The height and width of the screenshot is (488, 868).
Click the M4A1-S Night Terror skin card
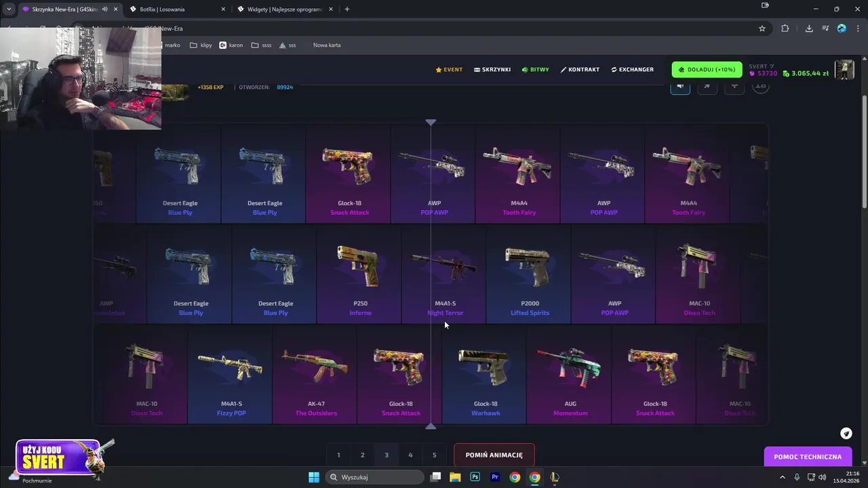pyautogui.click(x=443, y=274)
